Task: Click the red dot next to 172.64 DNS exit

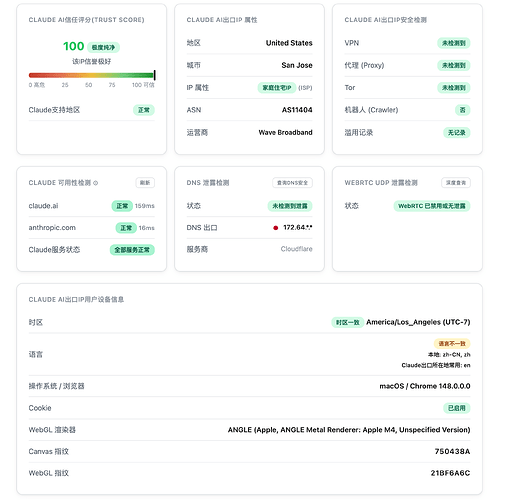Action: tap(275, 228)
